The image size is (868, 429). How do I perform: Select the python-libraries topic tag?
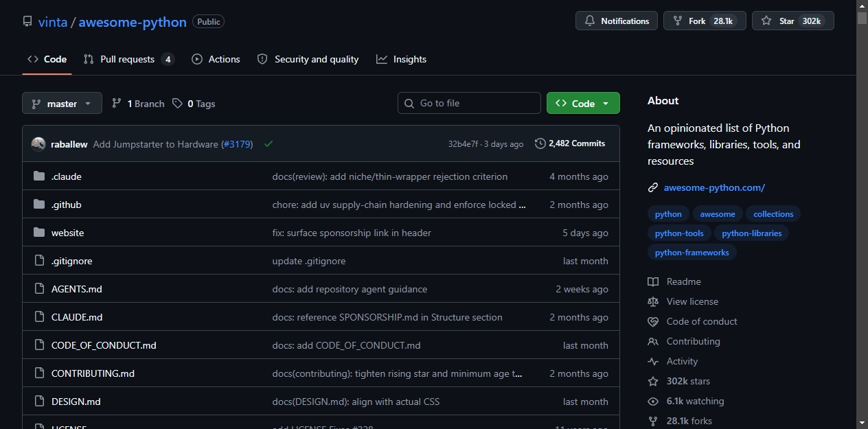click(752, 233)
